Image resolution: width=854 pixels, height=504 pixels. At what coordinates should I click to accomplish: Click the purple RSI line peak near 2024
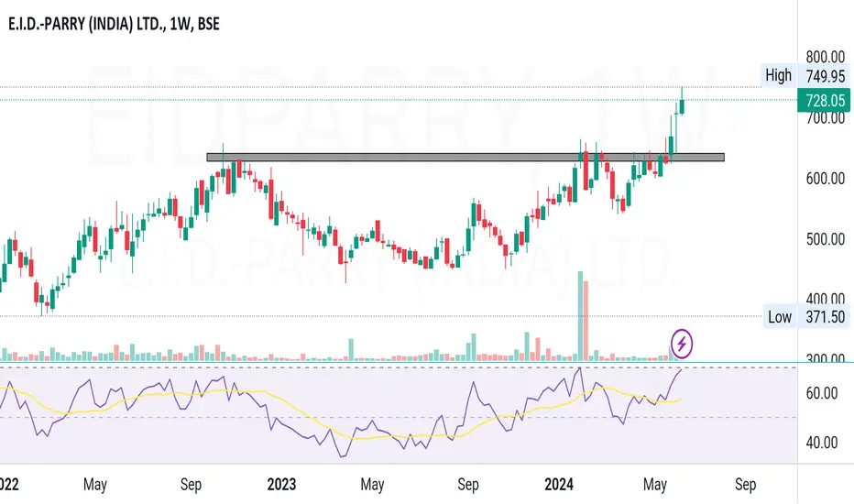click(x=579, y=369)
